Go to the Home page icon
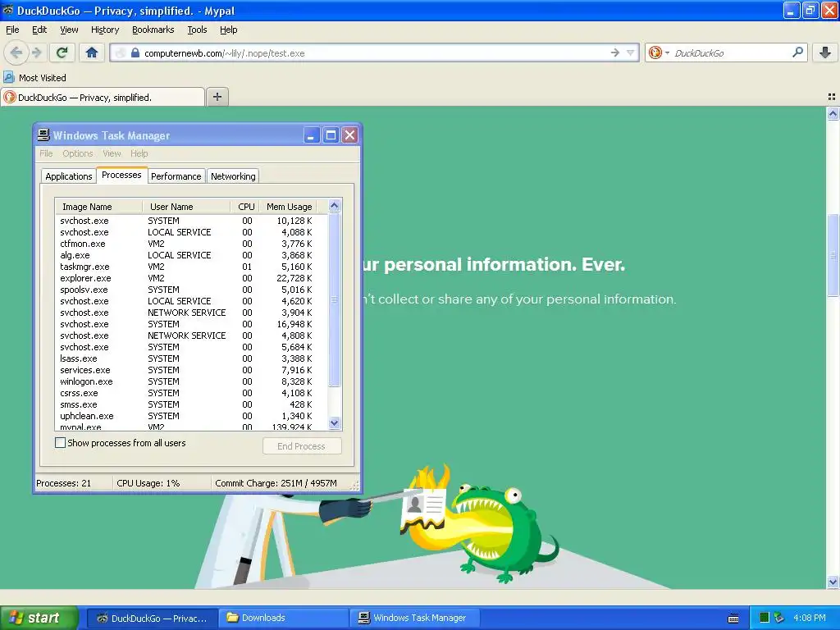The height and width of the screenshot is (630, 840). (x=92, y=52)
